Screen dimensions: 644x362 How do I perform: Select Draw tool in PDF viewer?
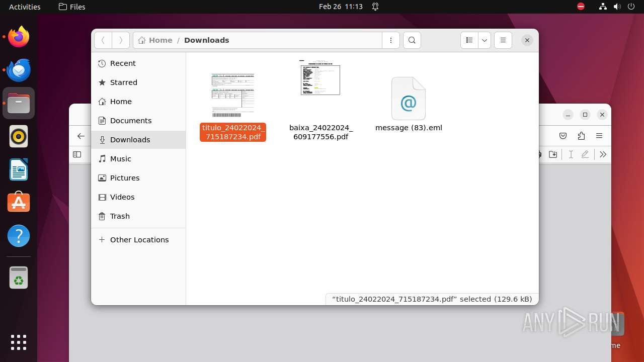tap(585, 154)
